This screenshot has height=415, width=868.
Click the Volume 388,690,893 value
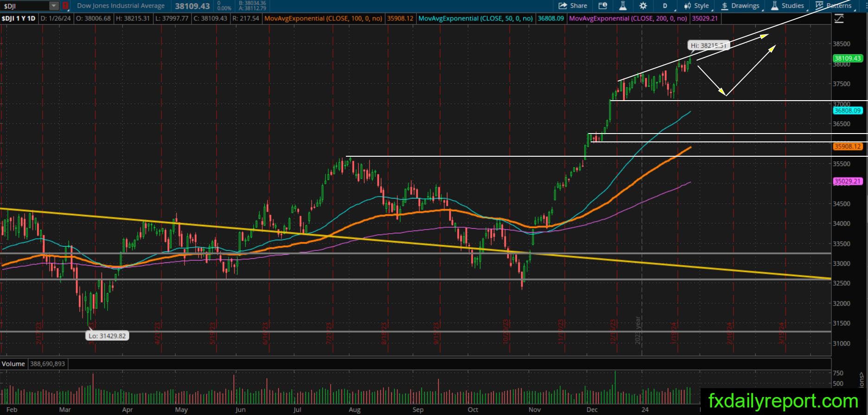pos(48,364)
